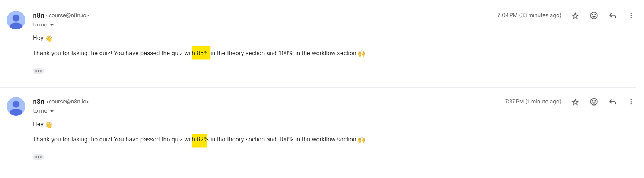Click the first n8n sender avatar
Image resolution: width=644 pixels, height=178 pixels.
tap(16, 20)
